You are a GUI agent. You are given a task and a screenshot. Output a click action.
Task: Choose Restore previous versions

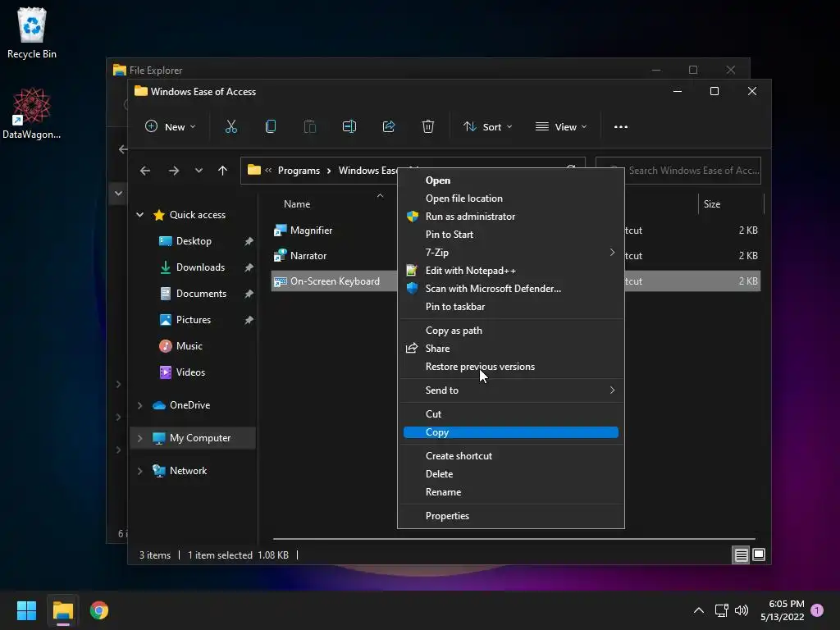coord(511,367)
